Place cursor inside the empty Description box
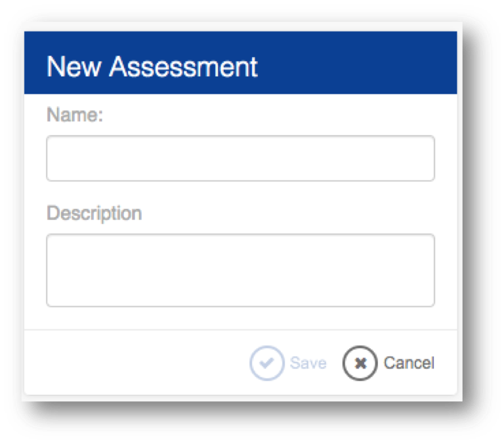This screenshot has width=504, height=444. click(240, 270)
